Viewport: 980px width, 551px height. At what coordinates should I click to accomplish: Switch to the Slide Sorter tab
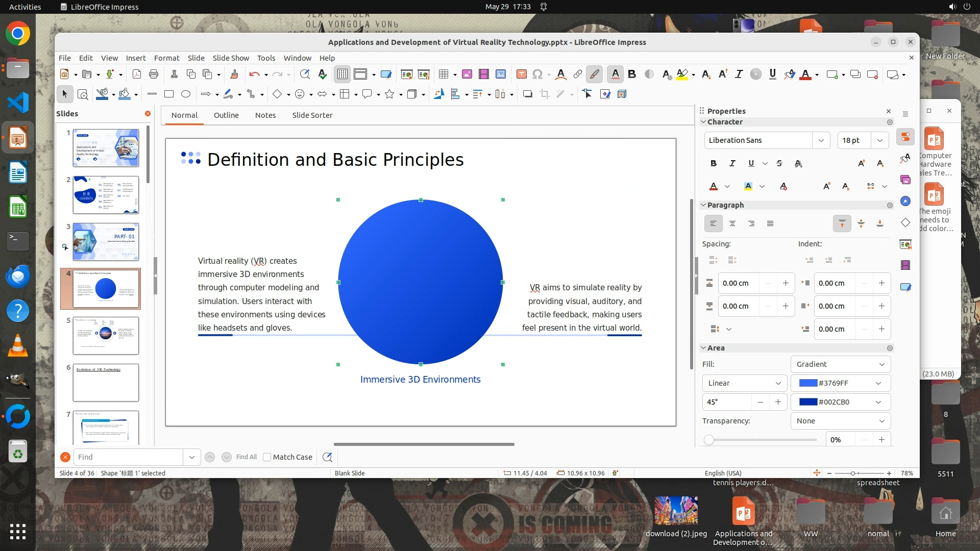312,115
